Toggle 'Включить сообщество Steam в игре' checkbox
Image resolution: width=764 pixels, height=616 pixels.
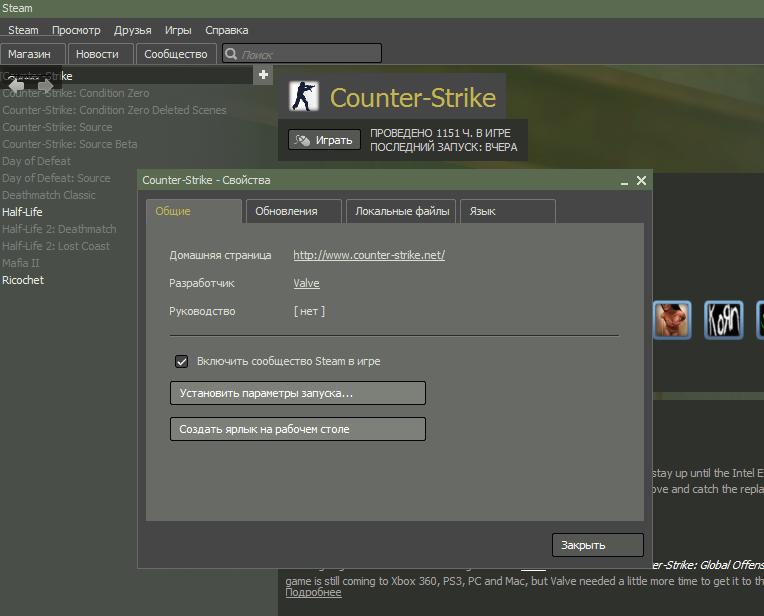tap(181, 362)
